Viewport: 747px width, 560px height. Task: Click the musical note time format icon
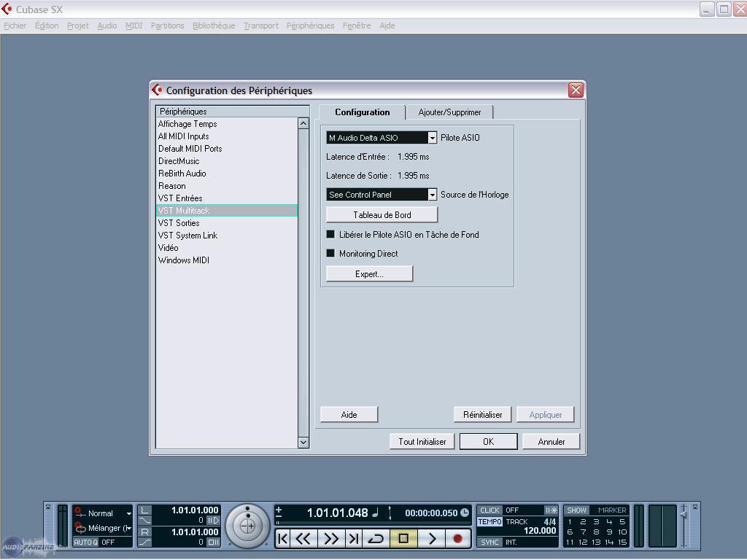click(376, 513)
